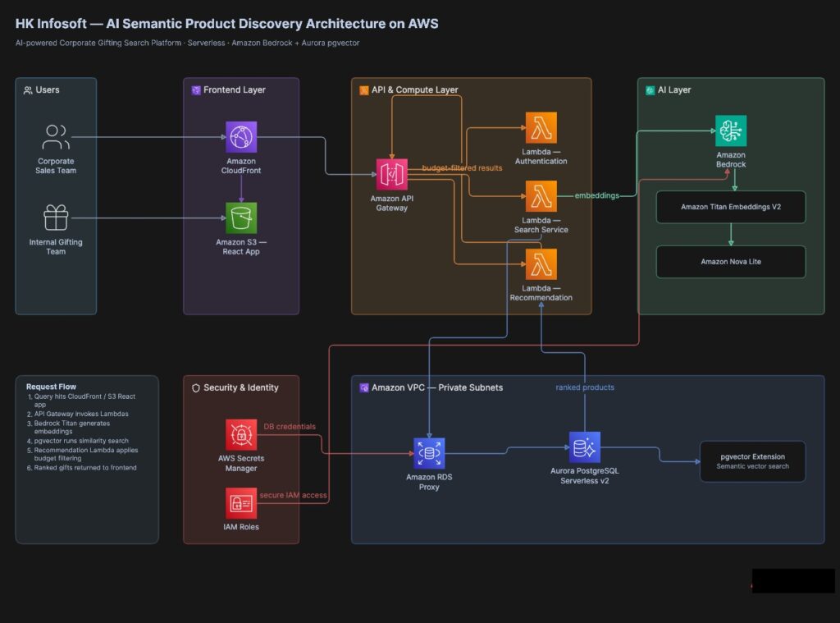Select the AWS Secrets Manager icon
Viewport: 840px width, 623px height.
click(241, 434)
